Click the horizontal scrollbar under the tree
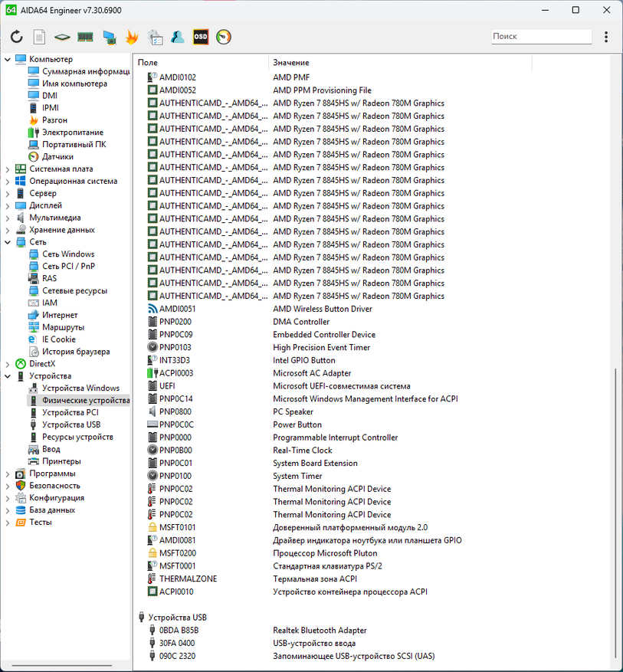Screen dimensions: 623x672 pos(62,666)
